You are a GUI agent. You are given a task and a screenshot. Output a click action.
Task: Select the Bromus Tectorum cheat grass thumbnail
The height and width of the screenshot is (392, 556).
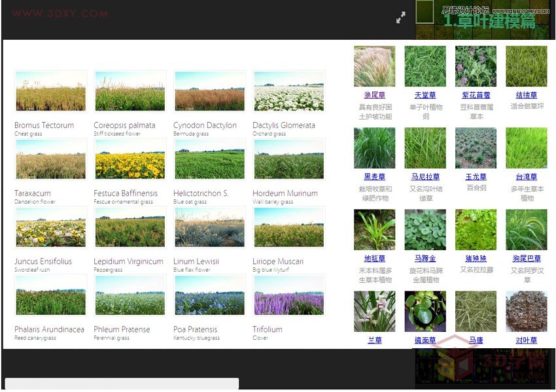[x=50, y=90]
